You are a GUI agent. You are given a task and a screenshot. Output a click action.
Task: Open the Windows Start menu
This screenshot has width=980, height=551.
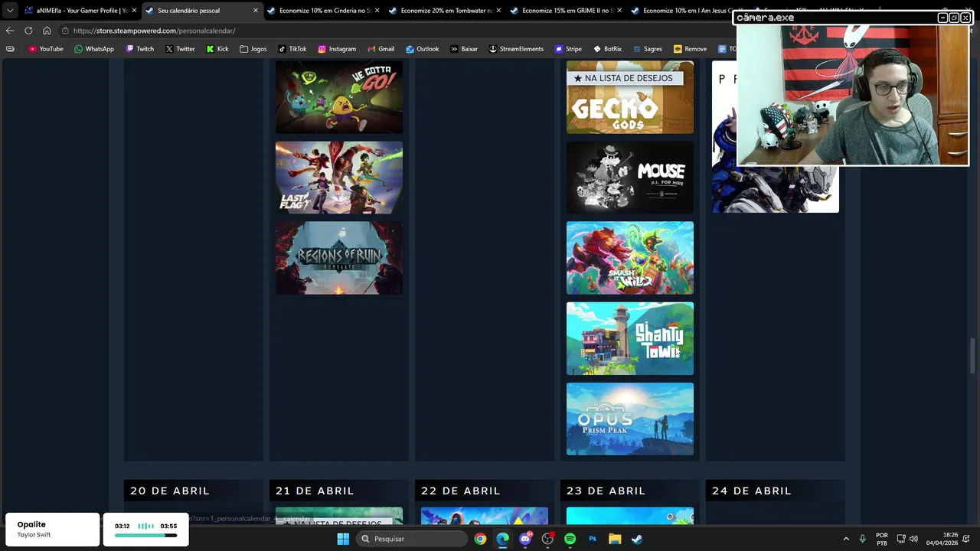coord(343,539)
